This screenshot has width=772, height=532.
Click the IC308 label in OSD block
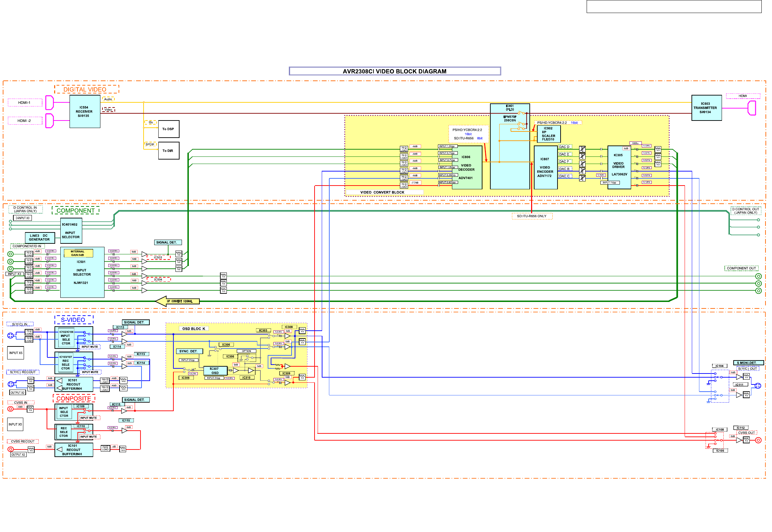click(289, 327)
